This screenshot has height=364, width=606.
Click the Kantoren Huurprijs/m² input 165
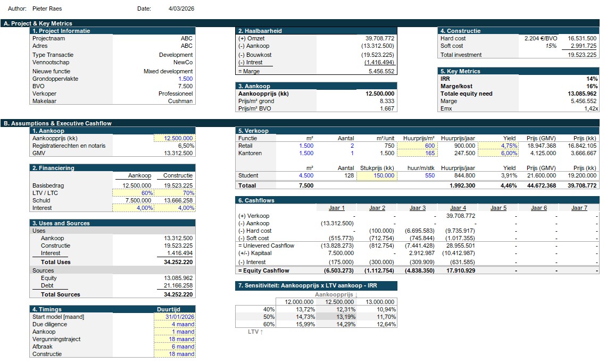tap(417, 153)
